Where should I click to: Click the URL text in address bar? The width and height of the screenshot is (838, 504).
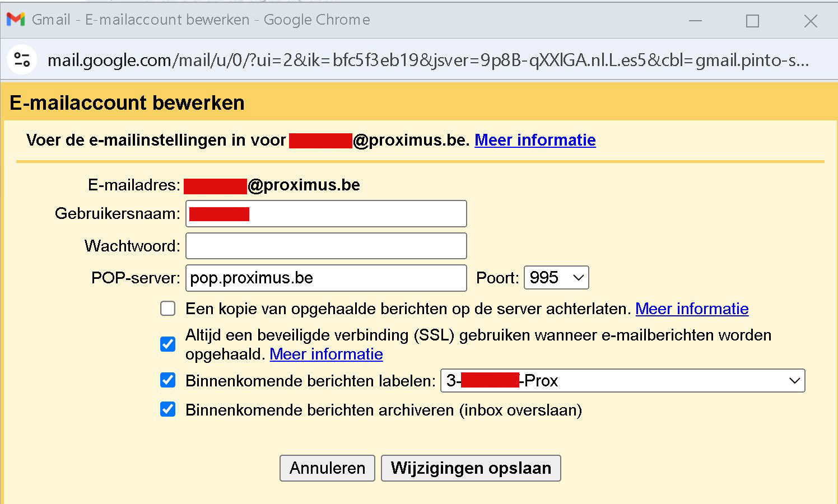point(428,60)
